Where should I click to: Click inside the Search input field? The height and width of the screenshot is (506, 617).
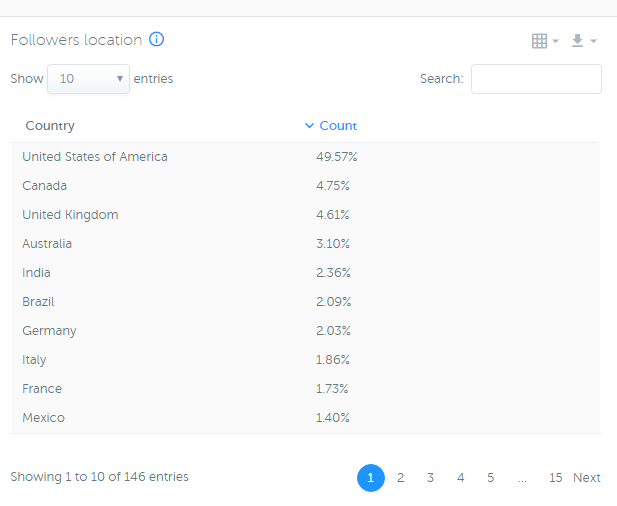pyautogui.click(x=536, y=79)
